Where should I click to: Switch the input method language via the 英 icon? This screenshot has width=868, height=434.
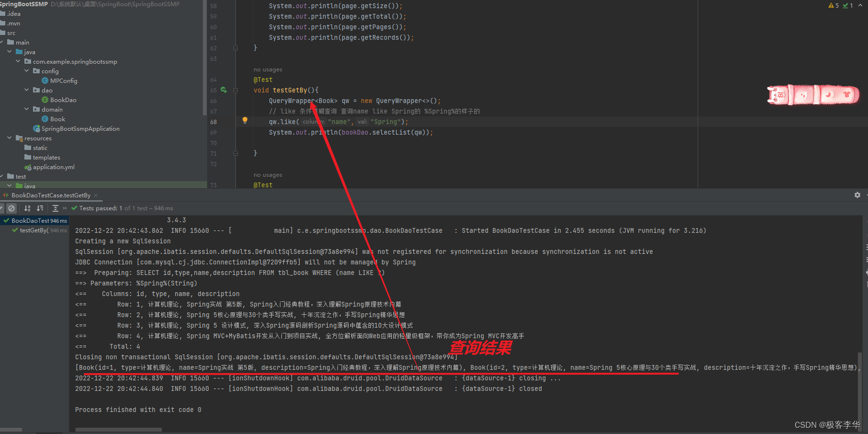(780, 95)
